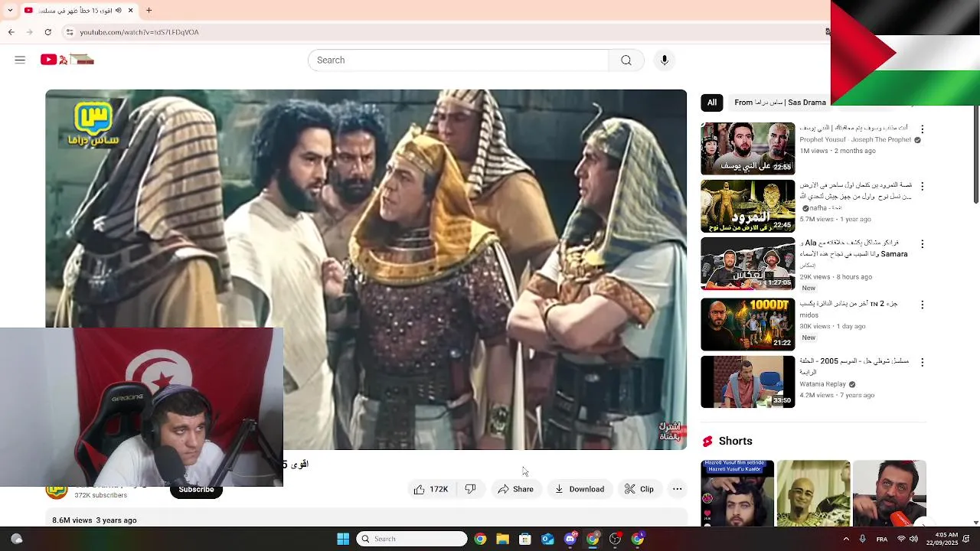The image size is (980, 551).
Task: Open the widgets button on taskbar left
Action: [x=17, y=539]
